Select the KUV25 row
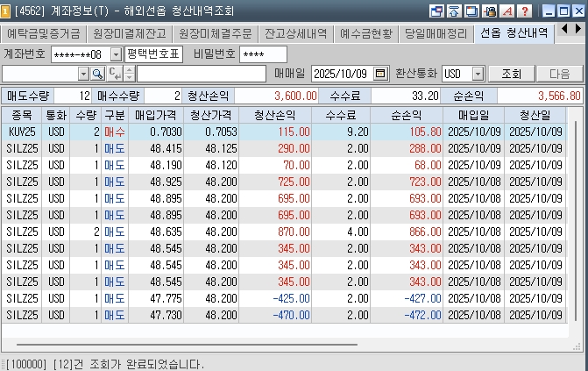 [284, 132]
